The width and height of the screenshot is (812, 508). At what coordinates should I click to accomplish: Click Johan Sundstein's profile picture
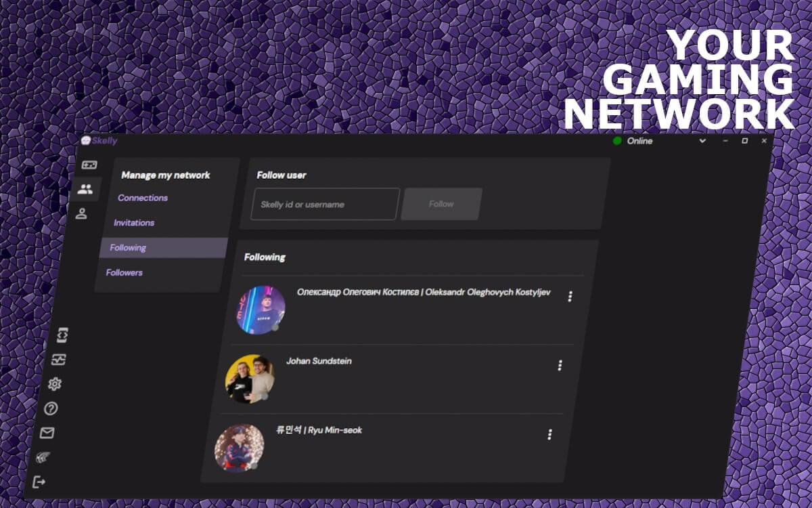tap(250, 379)
